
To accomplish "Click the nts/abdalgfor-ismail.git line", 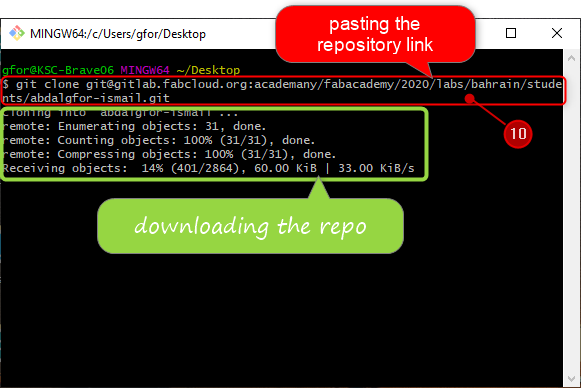I will 86,98.
